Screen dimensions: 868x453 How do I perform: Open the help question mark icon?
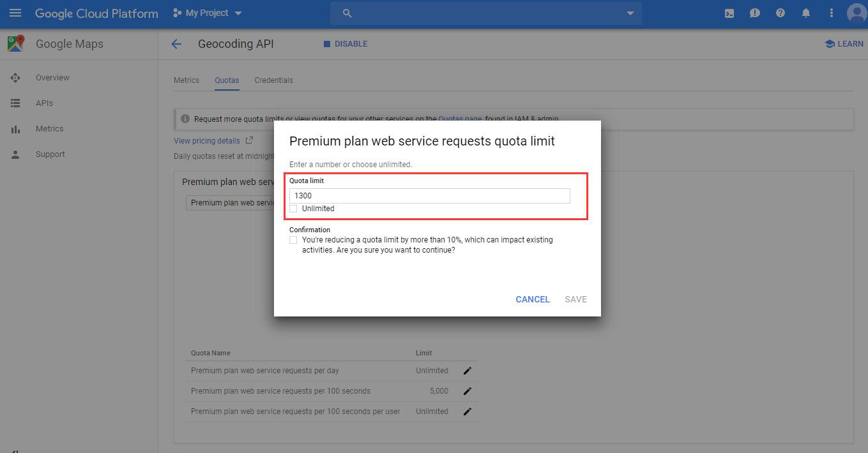[780, 13]
